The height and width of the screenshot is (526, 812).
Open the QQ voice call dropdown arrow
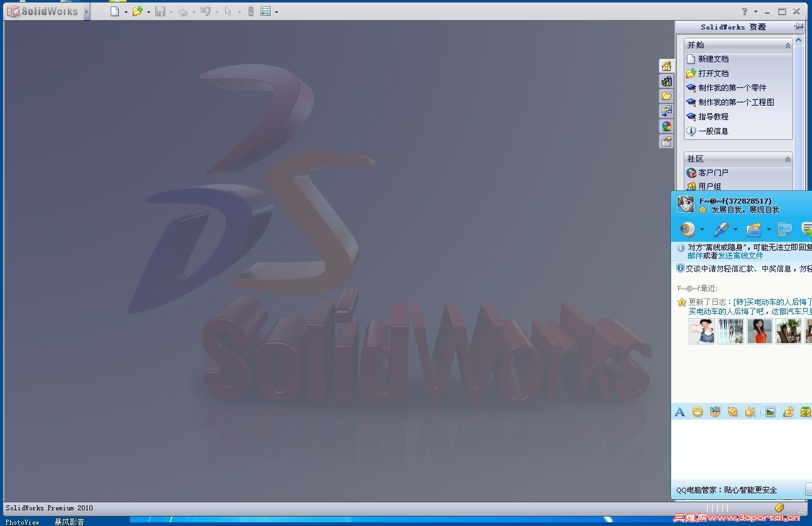point(735,229)
